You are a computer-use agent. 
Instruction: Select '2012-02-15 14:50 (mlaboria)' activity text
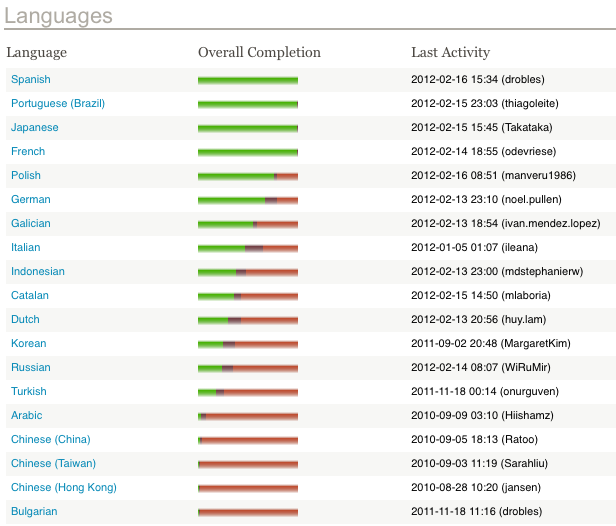481,295
